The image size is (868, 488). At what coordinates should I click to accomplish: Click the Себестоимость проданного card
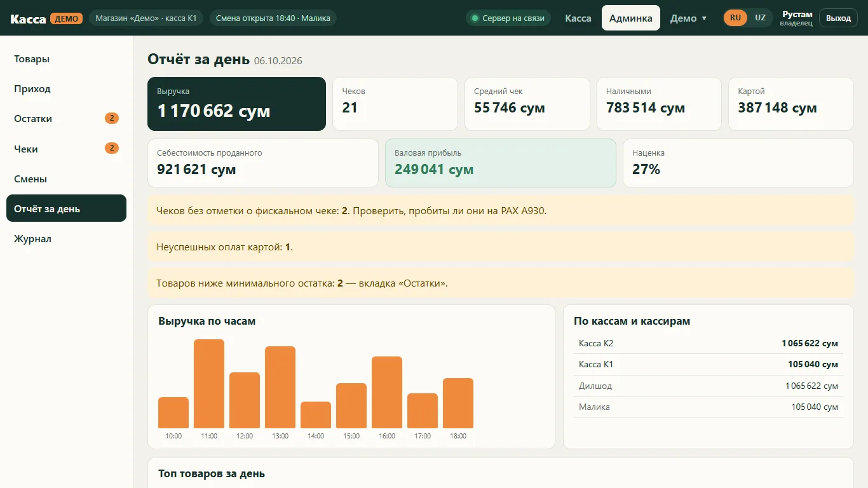pos(263,163)
